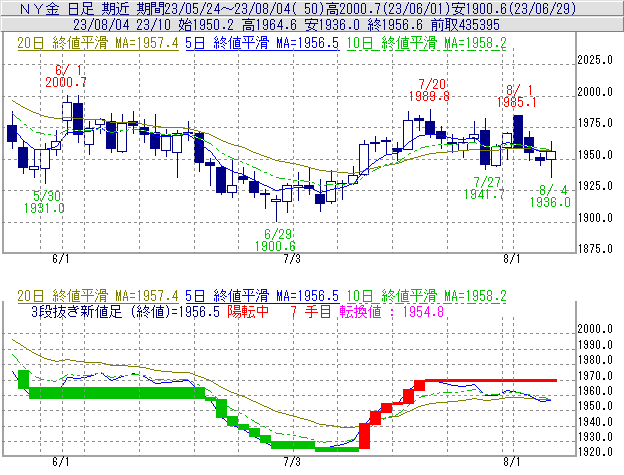Click the 8/1 1985.1 high price label
The width and height of the screenshot is (624, 475).
(x=517, y=96)
